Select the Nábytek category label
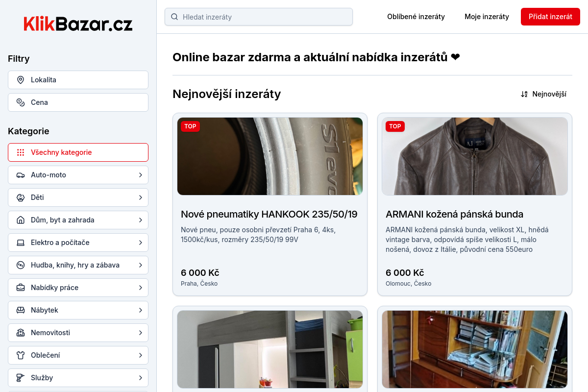The width and height of the screenshot is (588, 392). tap(45, 310)
